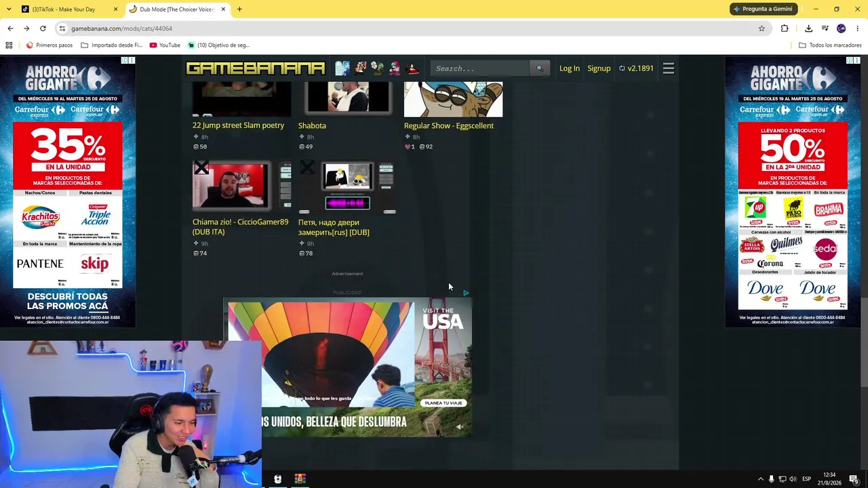The width and height of the screenshot is (868, 488).
Task: View site information icon in address bar
Action: (62, 28)
